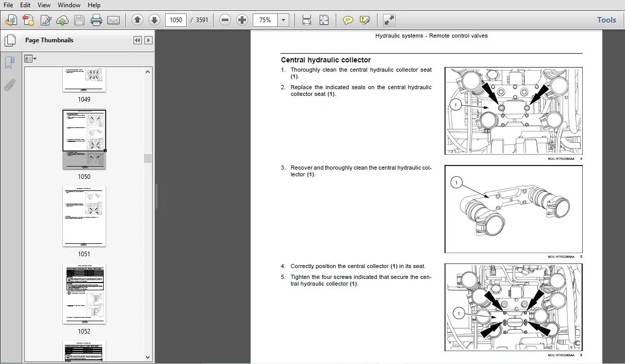Open the View menu
Image resolution: width=625 pixels, height=364 pixels.
(x=44, y=5)
